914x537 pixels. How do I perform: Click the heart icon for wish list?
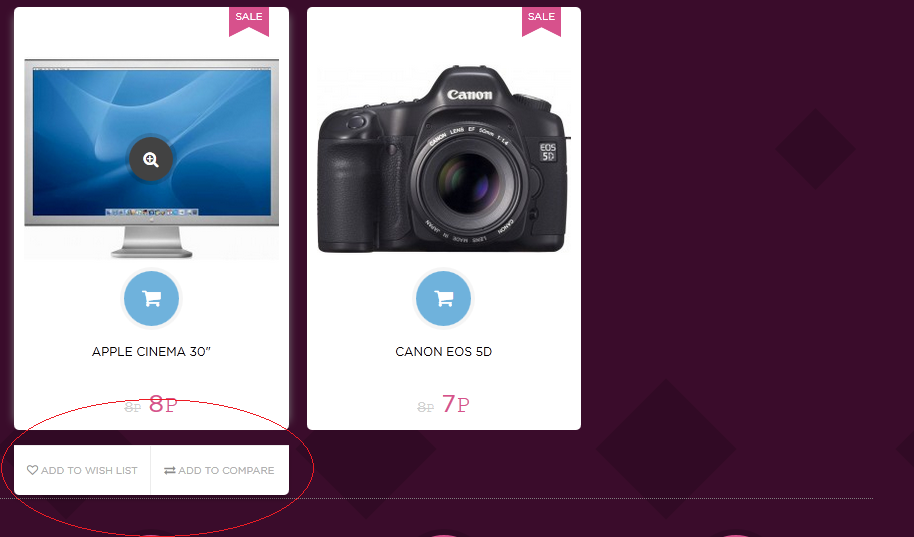(x=33, y=469)
